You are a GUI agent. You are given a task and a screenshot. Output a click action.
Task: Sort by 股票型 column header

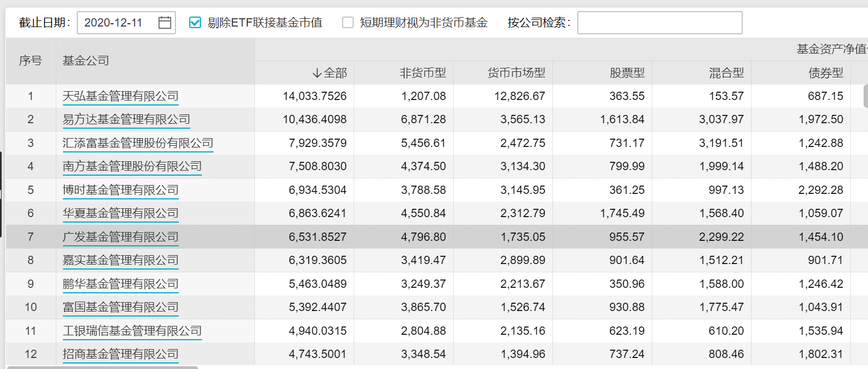pyautogui.click(x=627, y=73)
